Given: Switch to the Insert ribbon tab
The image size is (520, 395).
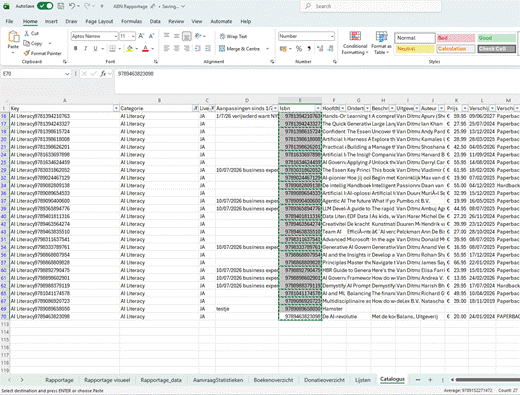Looking at the screenshot, I should click(x=51, y=21).
